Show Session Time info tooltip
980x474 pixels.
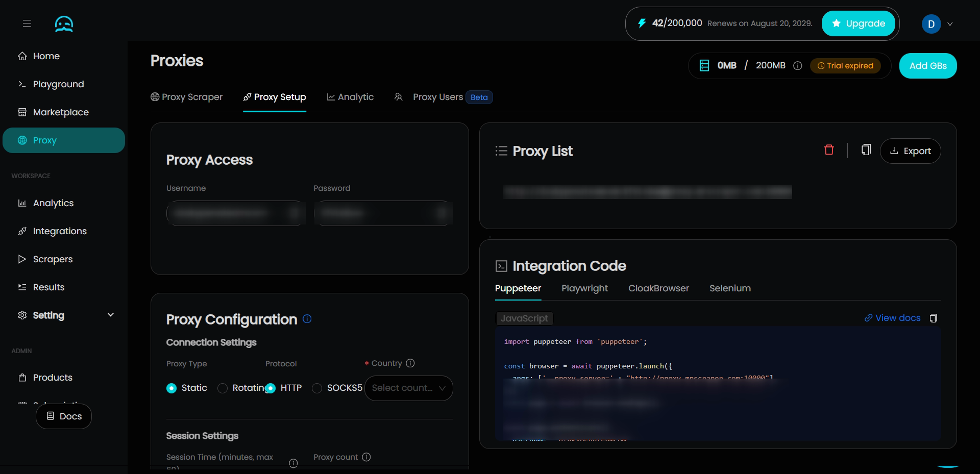293,463
